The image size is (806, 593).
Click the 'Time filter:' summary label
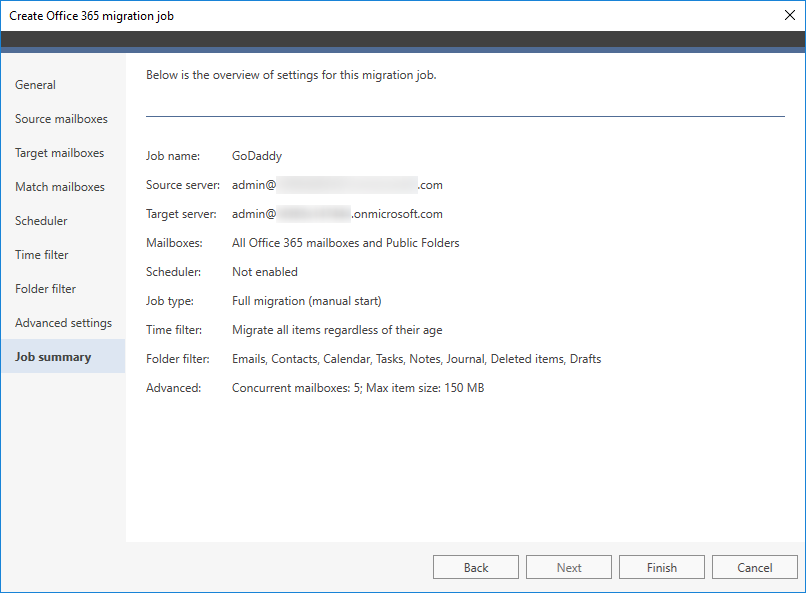(x=174, y=330)
